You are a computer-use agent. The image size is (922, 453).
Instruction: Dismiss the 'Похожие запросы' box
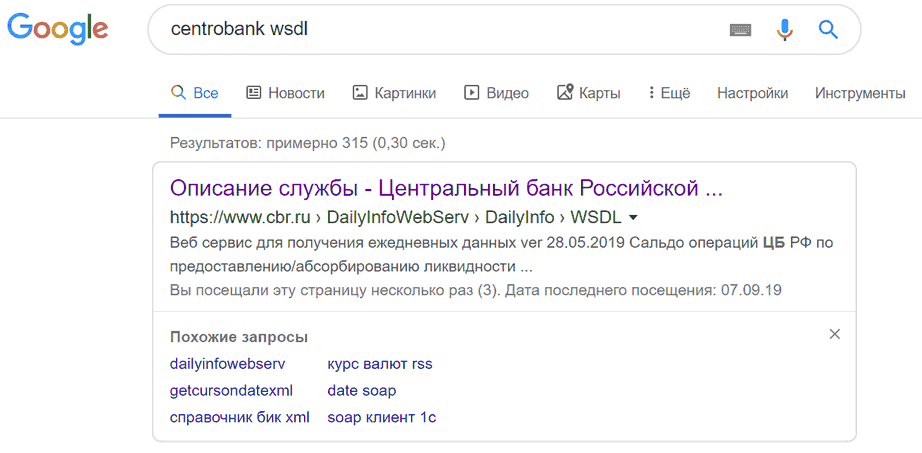coord(834,334)
